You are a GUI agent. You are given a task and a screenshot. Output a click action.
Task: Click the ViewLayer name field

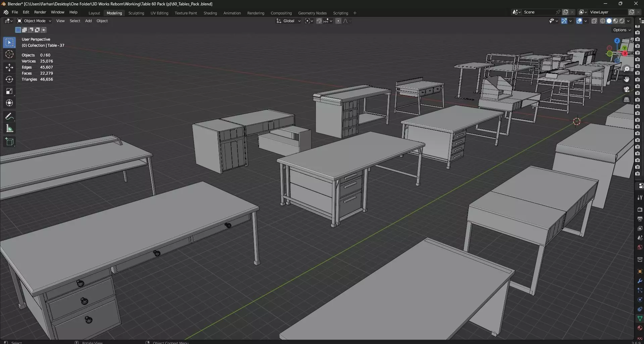[x=607, y=12]
